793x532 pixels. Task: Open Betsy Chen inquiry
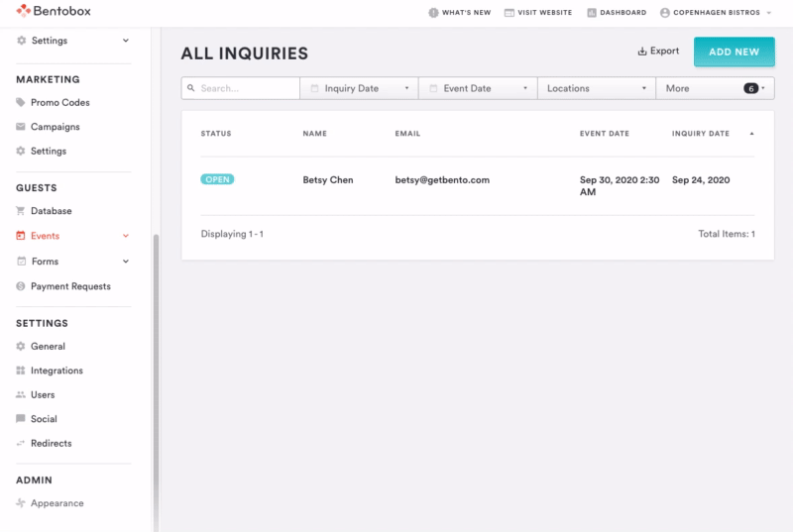(328, 180)
